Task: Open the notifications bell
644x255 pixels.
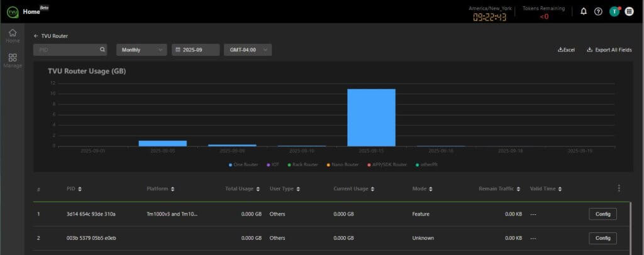Action: tap(584, 11)
